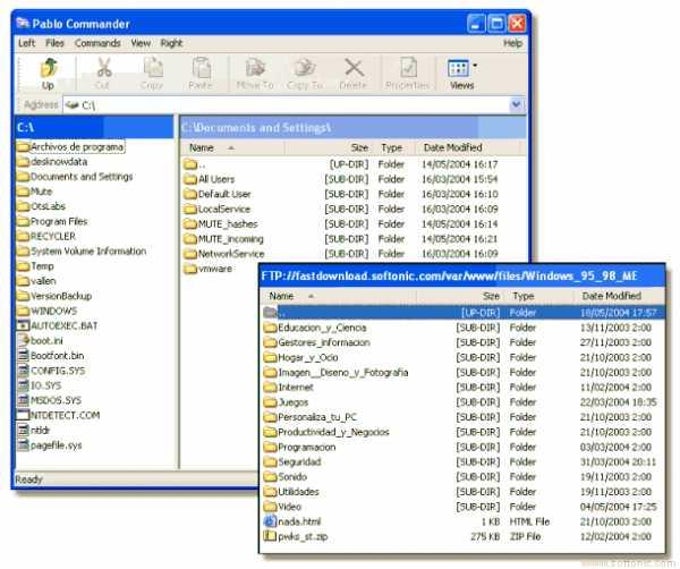The height and width of the screenshot is (569, 680).
Task: Select WINDOWS folder in left panel
Action: (47, 311)
